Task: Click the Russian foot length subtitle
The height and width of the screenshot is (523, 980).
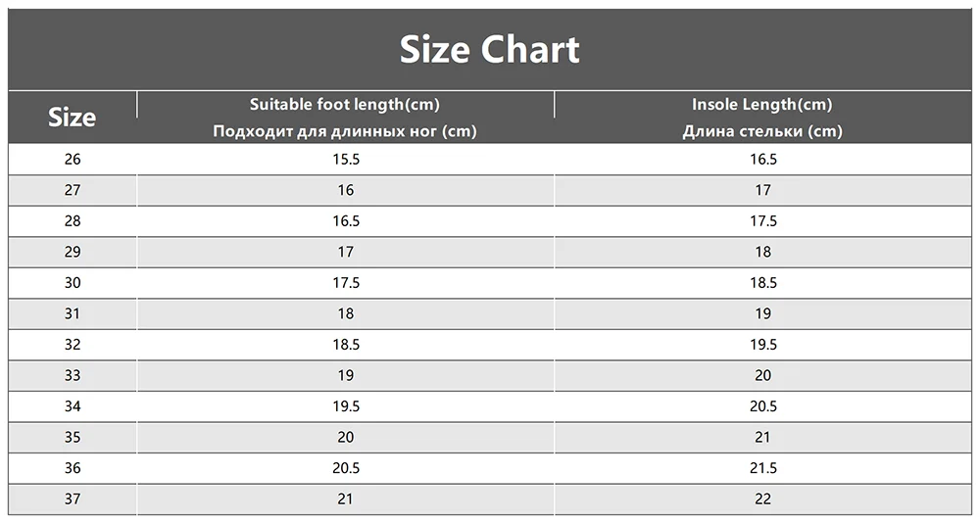Action: coord(345,131)
